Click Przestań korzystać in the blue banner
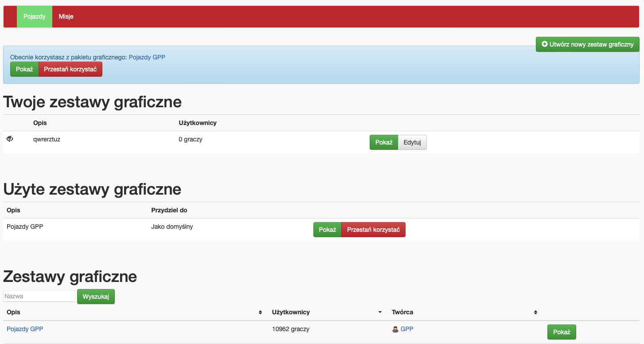This screenshot has width=644, height=344. click(70, 69)
